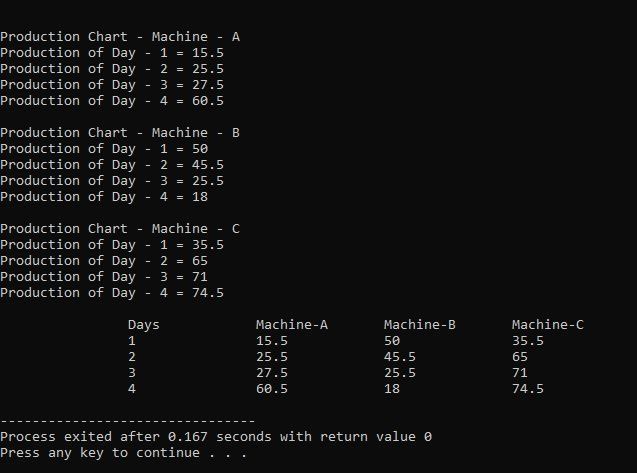This screenshot has height=473, width=637.
Task: Select the line "Production of Day - 4 = 74.5"
Action: coord(112,293)
